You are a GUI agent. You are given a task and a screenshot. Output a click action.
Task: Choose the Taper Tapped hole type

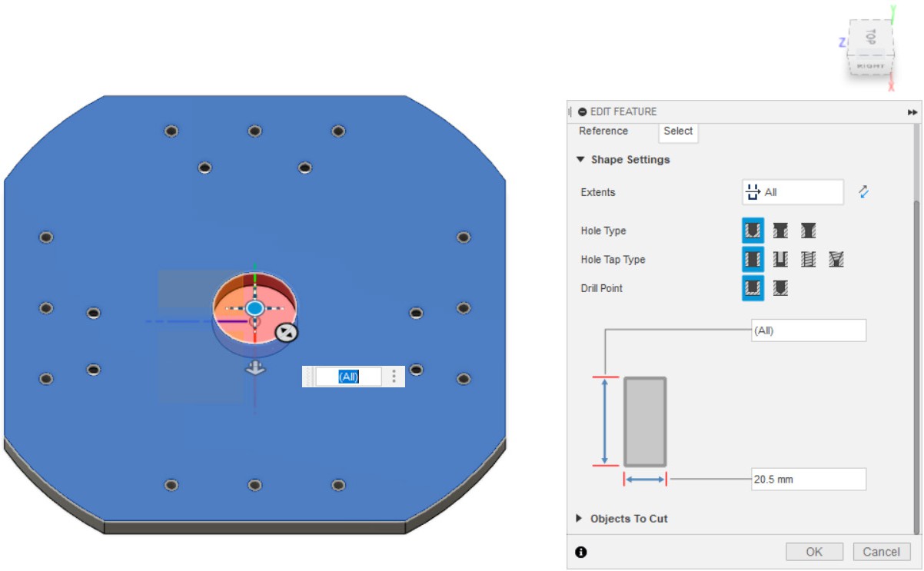(x=836, y=260)
